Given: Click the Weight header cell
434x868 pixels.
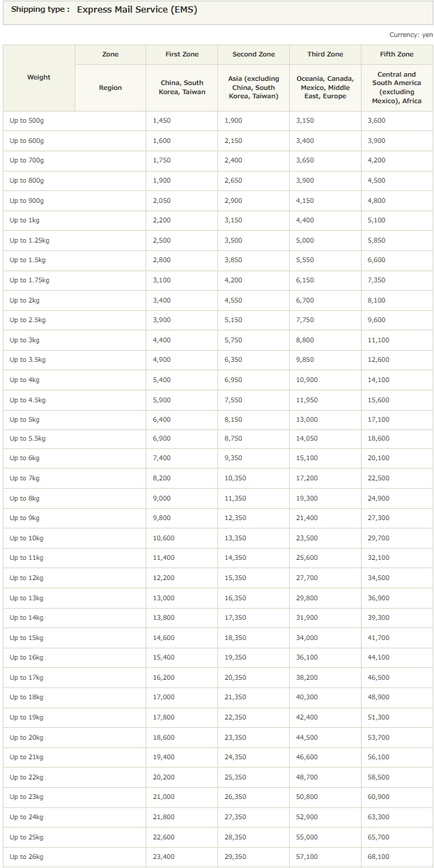Looking at the screenshot, I should (39, 77).
